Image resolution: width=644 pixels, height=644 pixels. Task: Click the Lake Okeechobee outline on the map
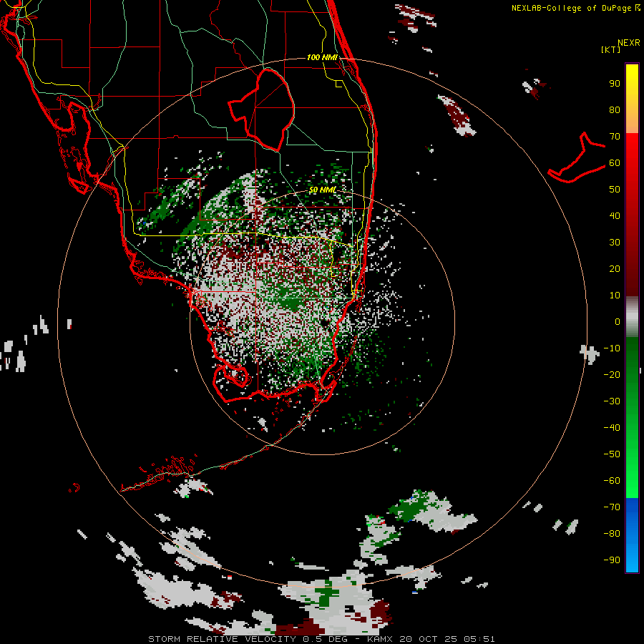(261, 109)
